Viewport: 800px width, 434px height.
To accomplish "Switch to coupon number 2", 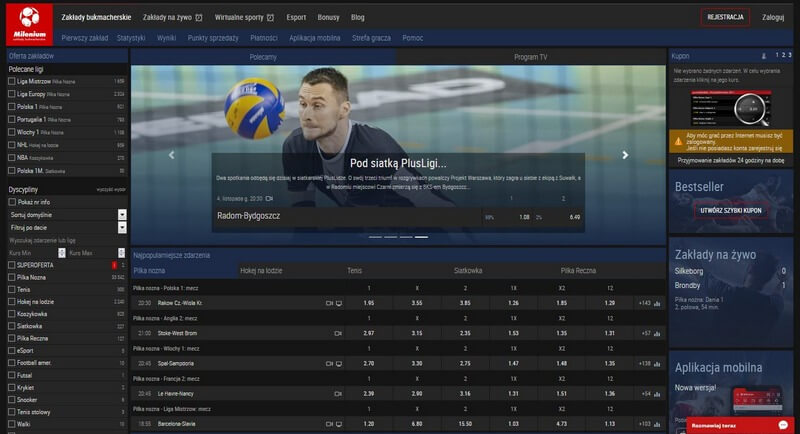I will [x=783, y=55].
